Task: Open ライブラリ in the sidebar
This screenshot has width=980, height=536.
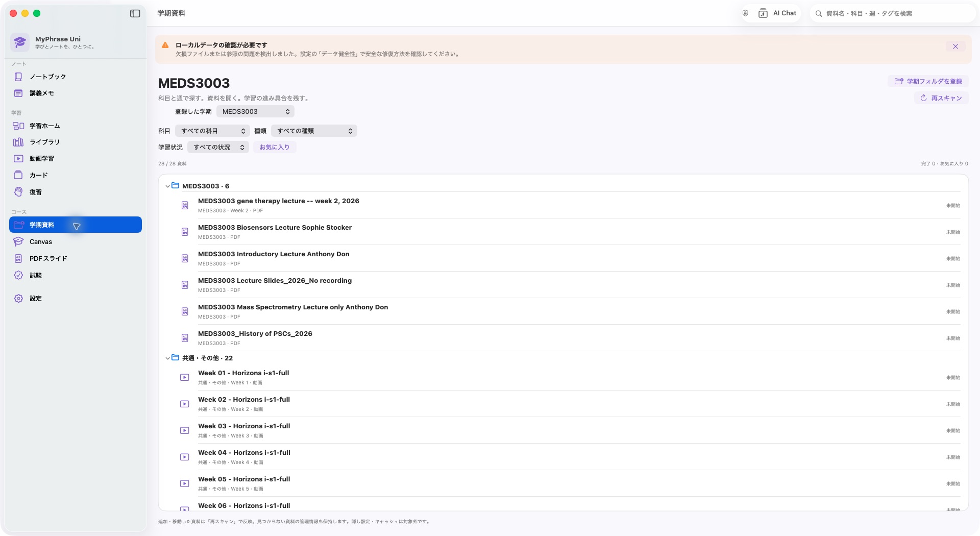Action: (76, 142)
